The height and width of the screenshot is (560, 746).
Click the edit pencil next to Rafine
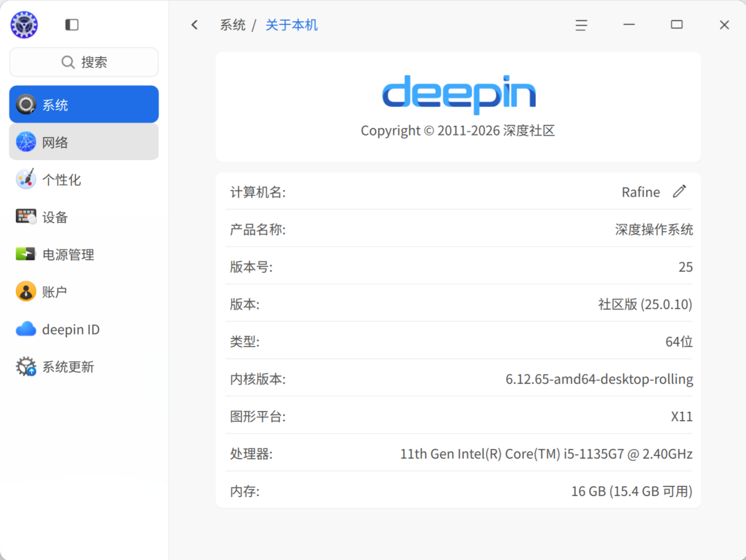[x=679, y=191]
